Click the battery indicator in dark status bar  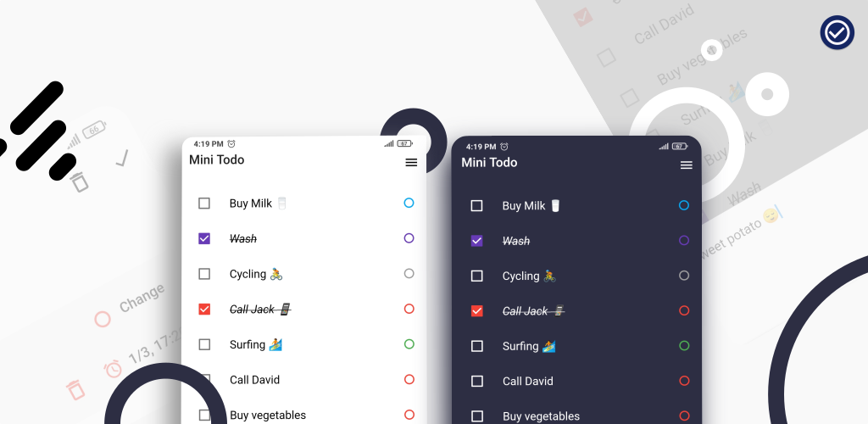(680, 146)
